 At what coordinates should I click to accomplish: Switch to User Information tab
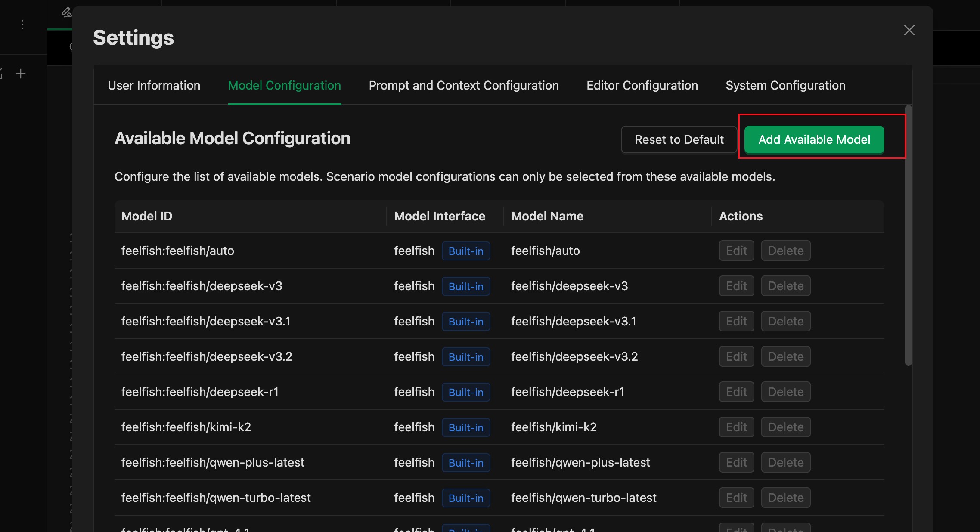[154, 85]
